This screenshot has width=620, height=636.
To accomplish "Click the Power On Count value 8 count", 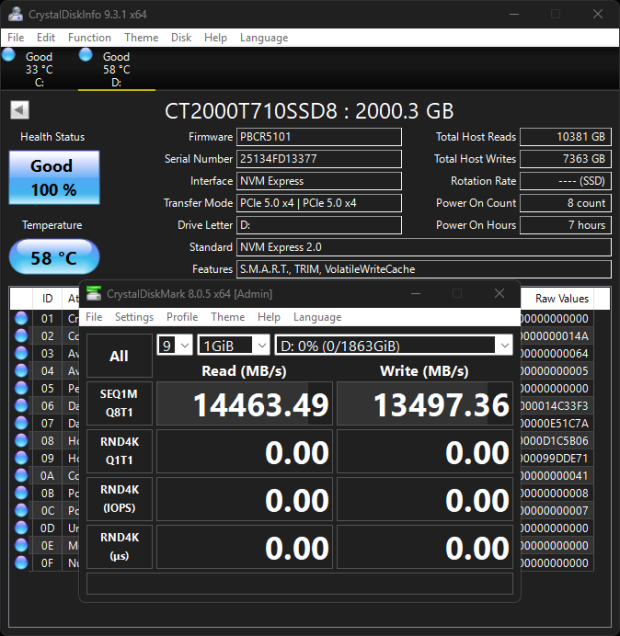I will (566, 203).
